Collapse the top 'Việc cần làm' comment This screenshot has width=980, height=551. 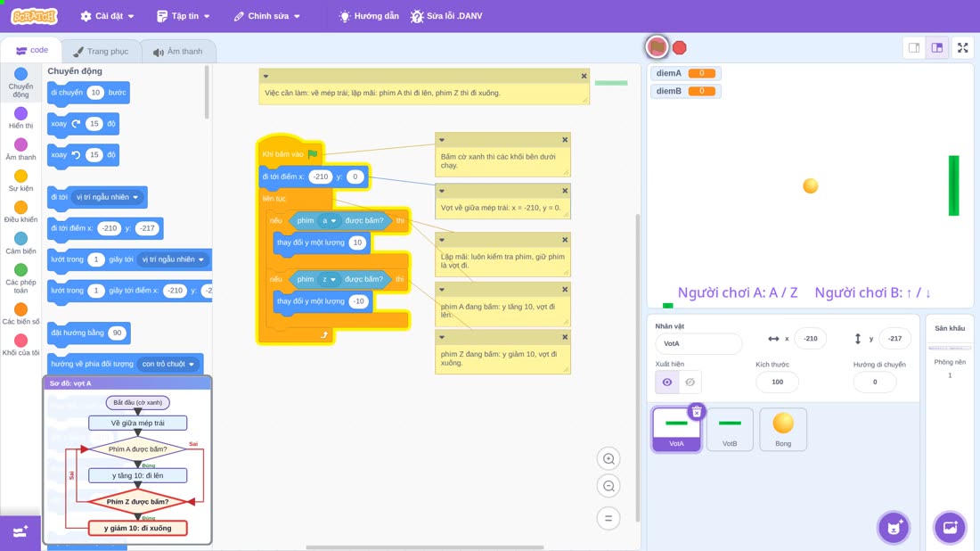click(265, 77)
